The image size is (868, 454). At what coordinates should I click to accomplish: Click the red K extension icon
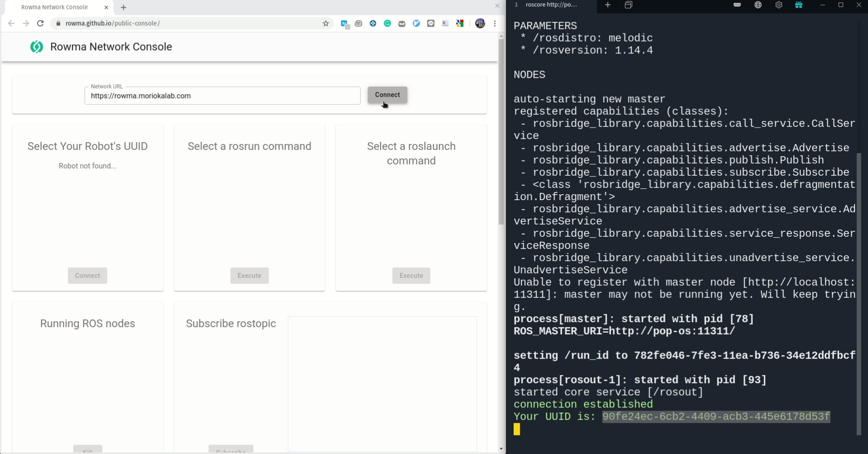click(x=445, y=23)
